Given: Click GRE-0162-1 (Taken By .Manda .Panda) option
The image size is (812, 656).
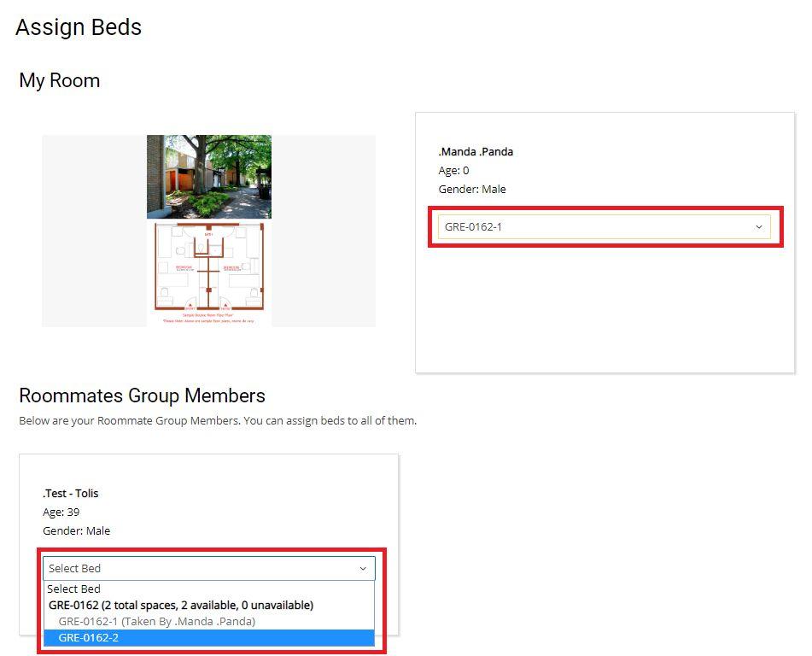Looking at the screenshot, I should point(156,621).
